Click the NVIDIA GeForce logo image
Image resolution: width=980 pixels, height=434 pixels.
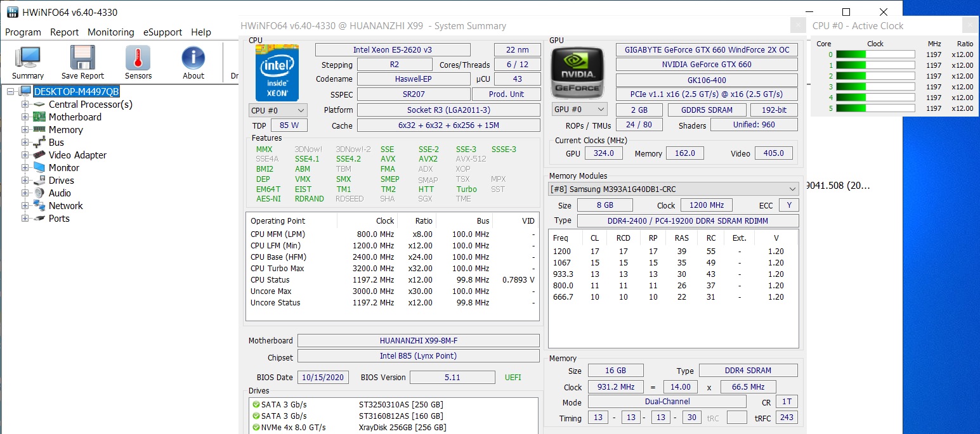578,72
